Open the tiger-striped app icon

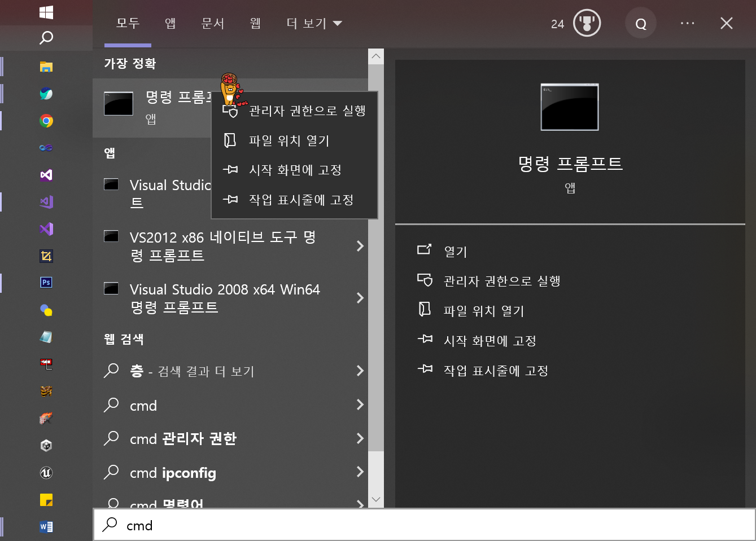tap(46, 391)
